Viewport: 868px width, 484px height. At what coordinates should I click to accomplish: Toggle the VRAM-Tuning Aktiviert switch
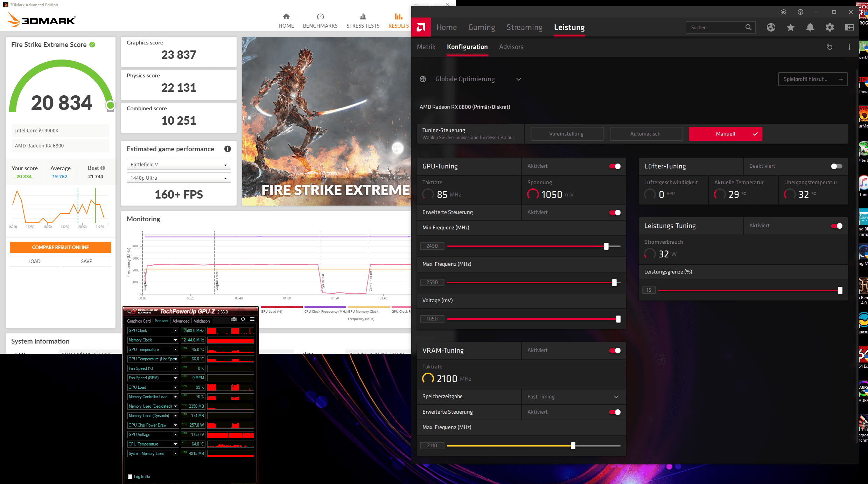(x=615, y=351)
